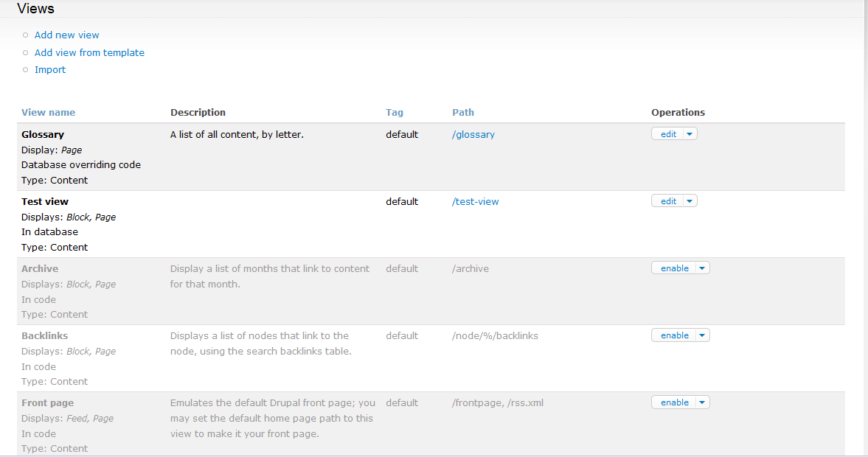Click the Import link
The height and width of the screenshot is (457, 868).
(50, 70)
